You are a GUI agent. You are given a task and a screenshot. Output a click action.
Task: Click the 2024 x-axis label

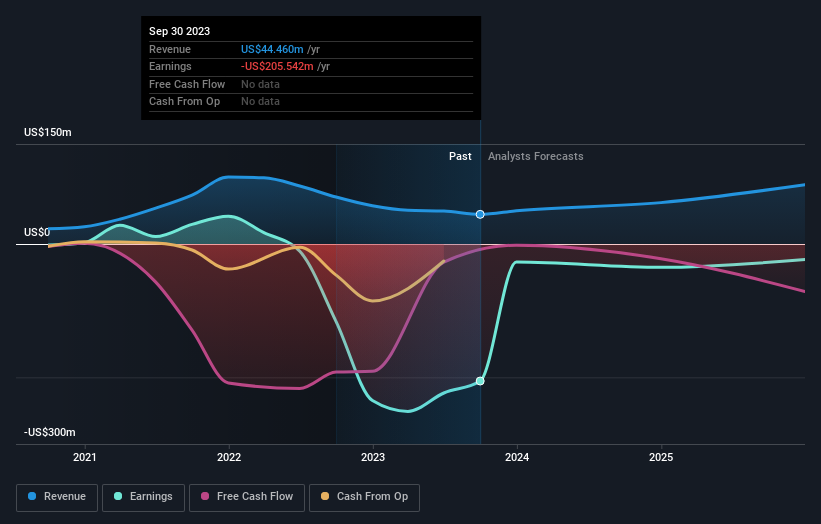(x=517, y=458)
